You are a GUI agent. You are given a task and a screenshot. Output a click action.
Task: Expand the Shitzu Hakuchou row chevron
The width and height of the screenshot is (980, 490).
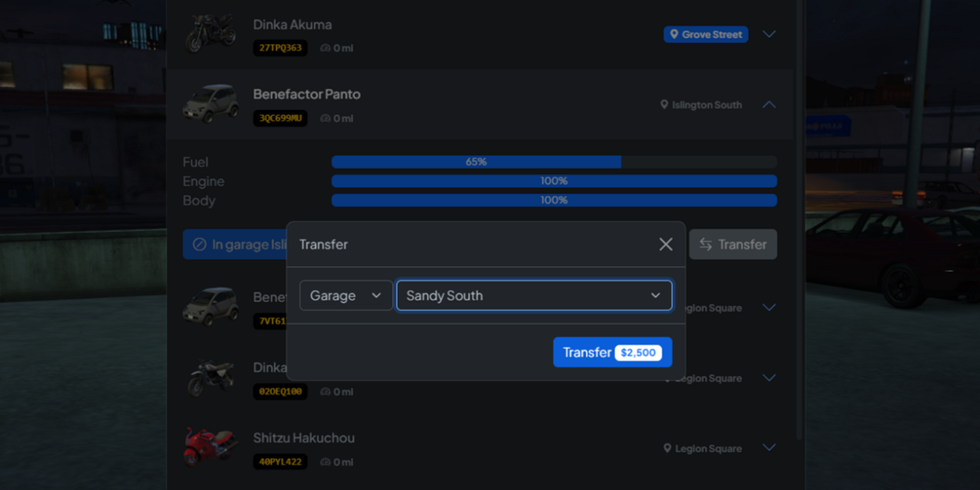[x=768, y=448]
